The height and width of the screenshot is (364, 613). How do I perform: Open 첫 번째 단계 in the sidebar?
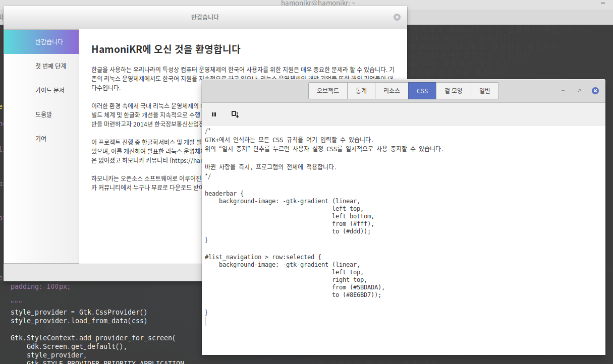41,66
